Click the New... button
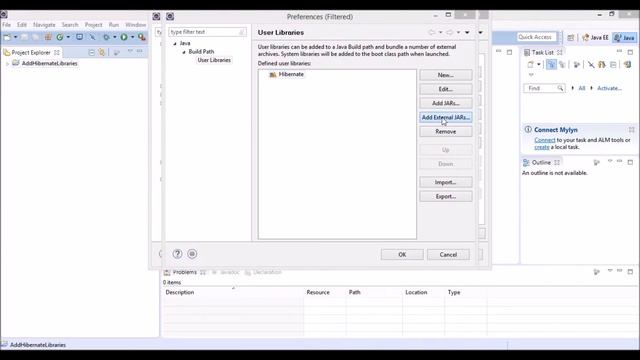The image size is (640, 360). point(446,75)
